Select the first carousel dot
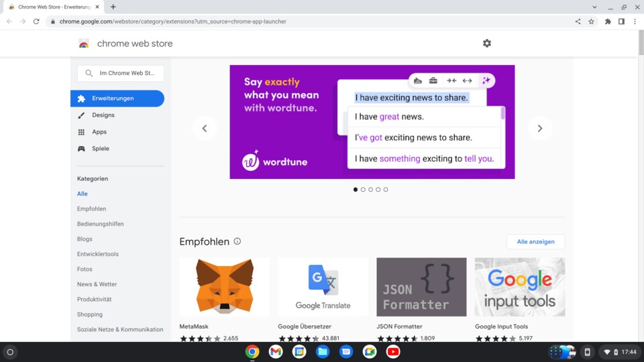This screenshot has width=644, height=362. point(356,190)
